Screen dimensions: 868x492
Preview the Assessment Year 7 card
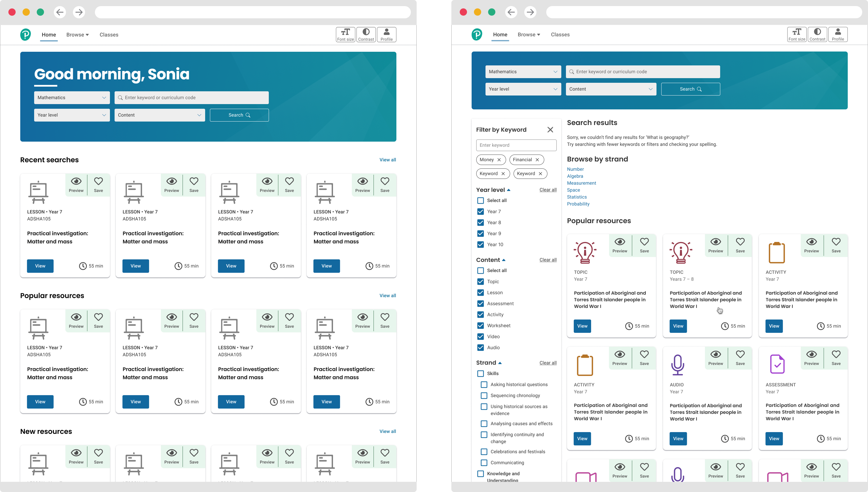coord(811,358)
